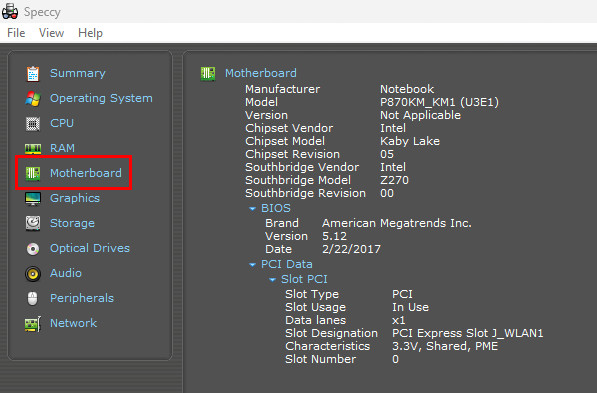
Task: Click the Audio speaker icon
Action: 33,274
